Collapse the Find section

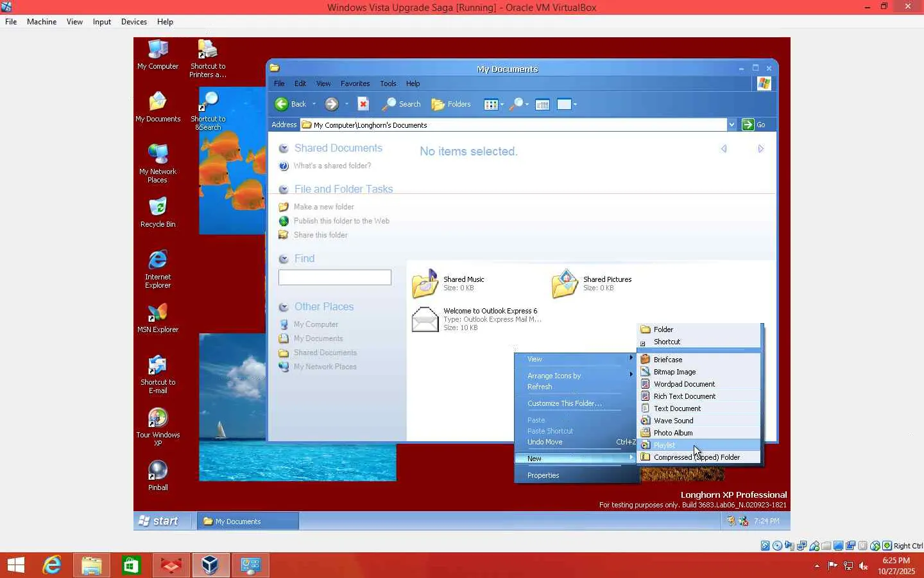click(x=284, y=259)
